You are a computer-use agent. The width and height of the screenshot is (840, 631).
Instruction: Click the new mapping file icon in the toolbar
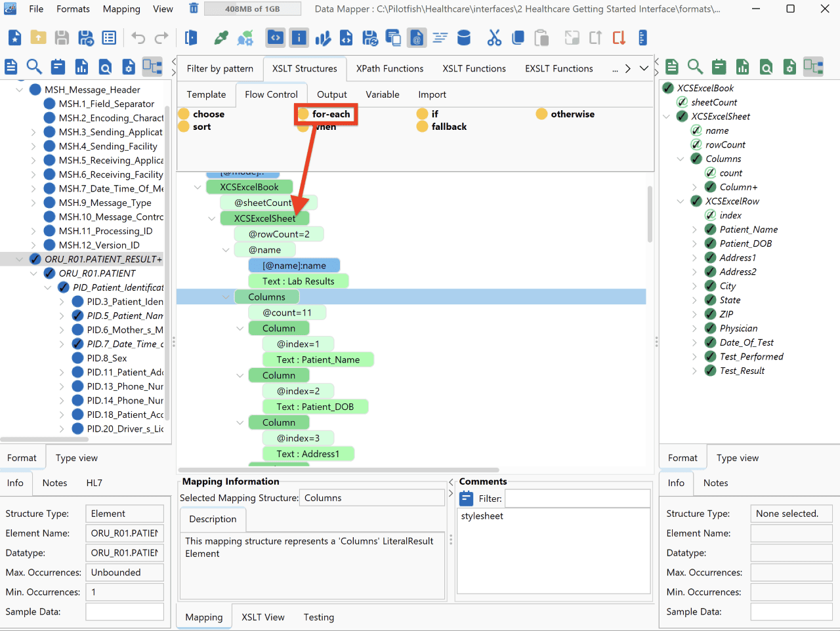[x=14, y=38]
